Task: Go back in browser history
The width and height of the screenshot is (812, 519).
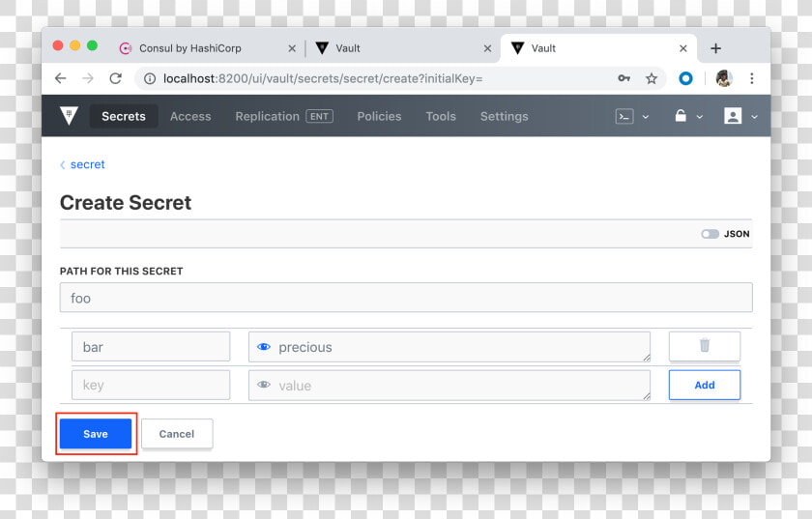Action: tap(61, 78)
